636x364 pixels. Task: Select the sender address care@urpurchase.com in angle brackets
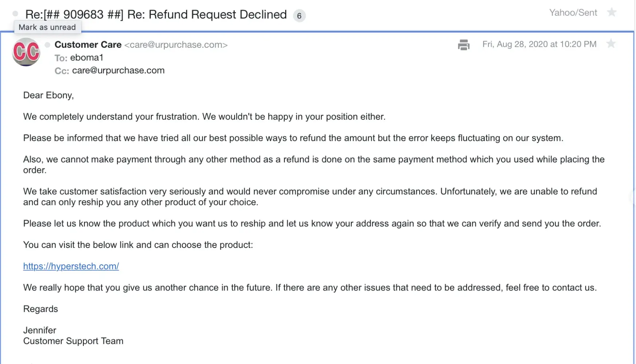point(176,45)
